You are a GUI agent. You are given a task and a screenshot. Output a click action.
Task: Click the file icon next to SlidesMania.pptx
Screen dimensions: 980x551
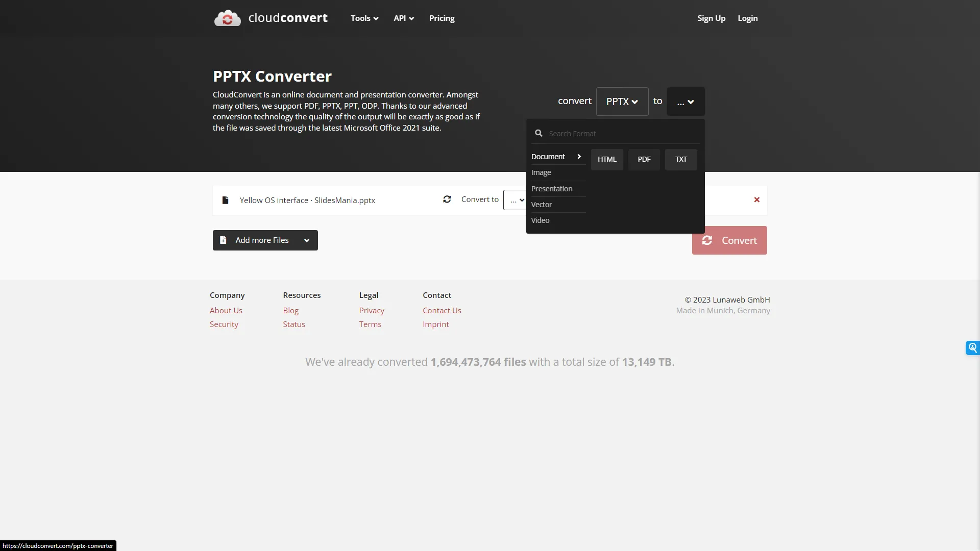click(225, 200)
